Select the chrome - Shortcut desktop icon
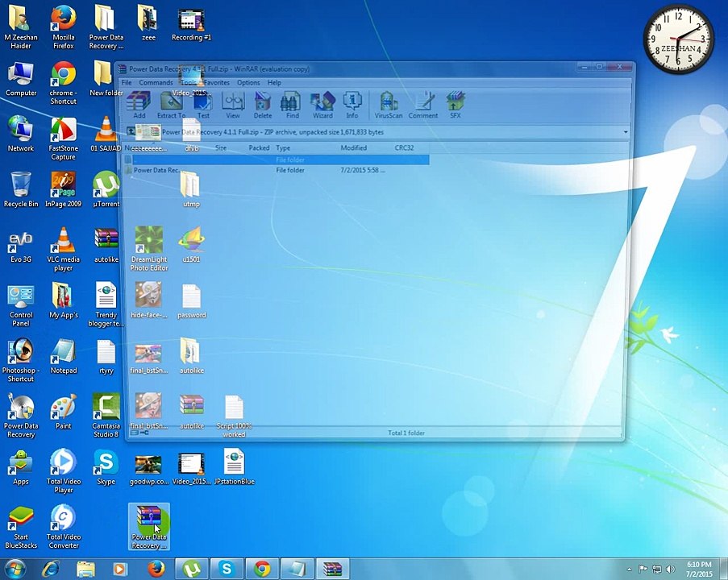Screen dimensions: 728x580 (64, 84)
